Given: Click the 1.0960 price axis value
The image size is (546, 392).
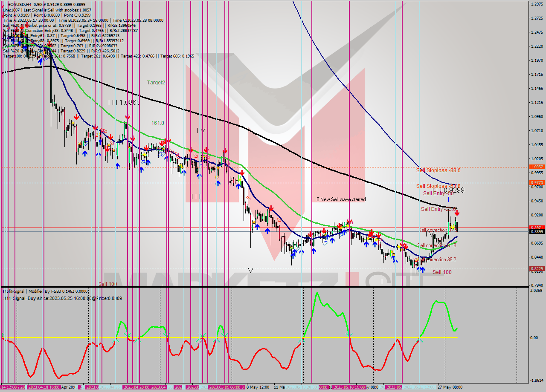Looking at the screenshot, I should point(537,117).
